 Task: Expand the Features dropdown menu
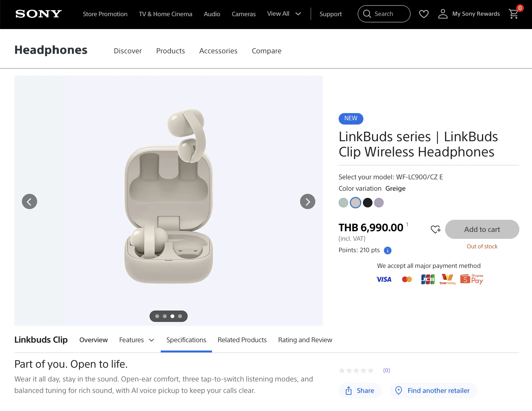point(136,340)
